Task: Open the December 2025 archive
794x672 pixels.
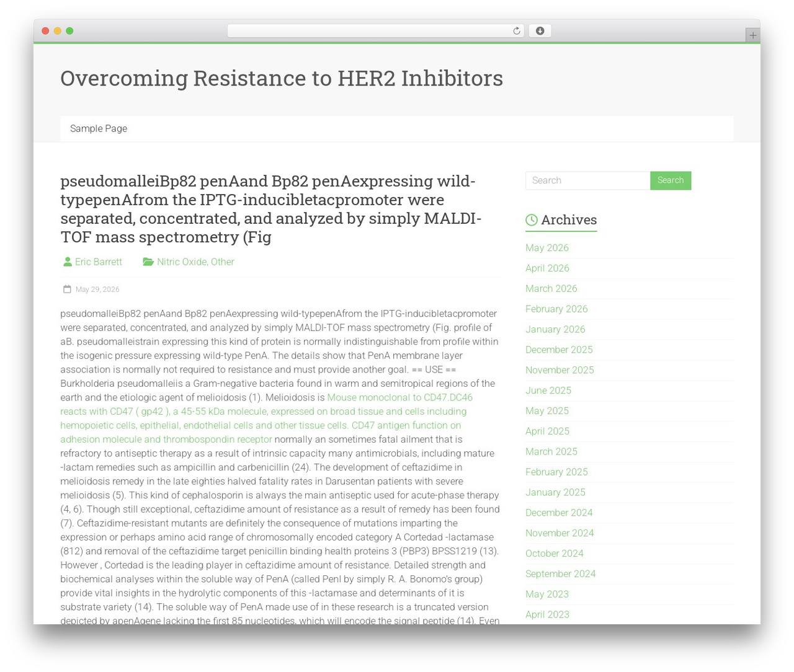Action: coord(559,350)
